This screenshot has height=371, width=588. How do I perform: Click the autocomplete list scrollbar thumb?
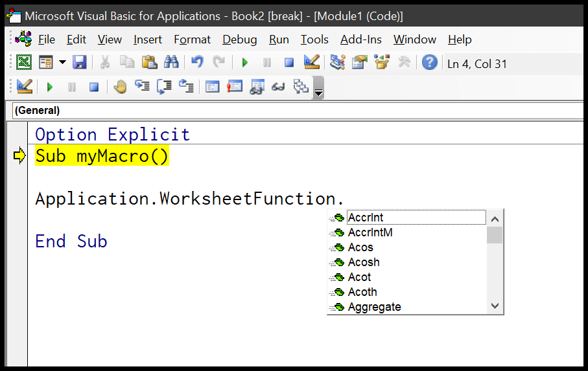[x=495, y=234]
